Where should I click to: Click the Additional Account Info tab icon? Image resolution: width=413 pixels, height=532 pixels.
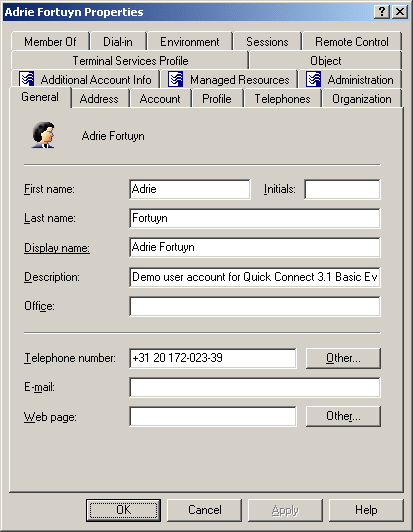click(x=26, y=79)
